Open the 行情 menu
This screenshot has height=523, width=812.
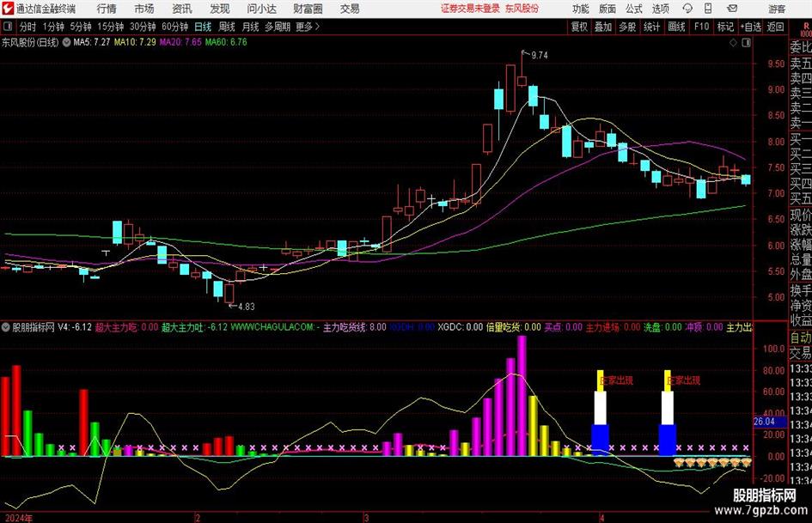click(107, 9)
